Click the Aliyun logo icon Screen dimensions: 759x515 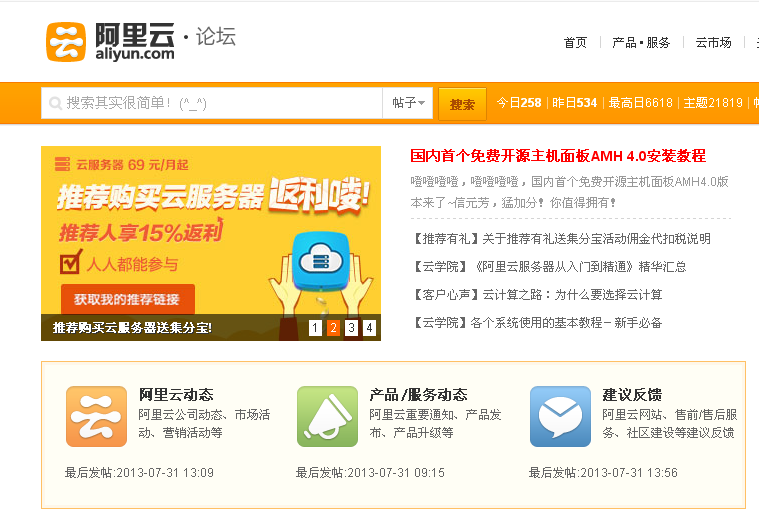click(x=66, y=42)
